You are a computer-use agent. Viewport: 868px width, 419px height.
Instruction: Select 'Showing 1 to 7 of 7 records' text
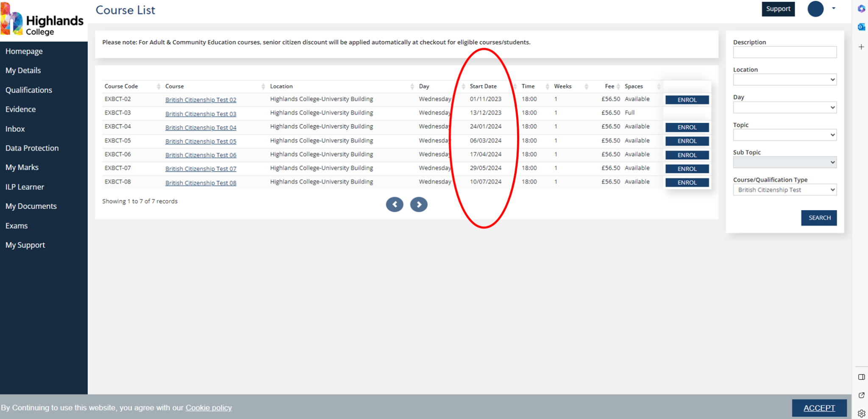(x=140, y=201)
